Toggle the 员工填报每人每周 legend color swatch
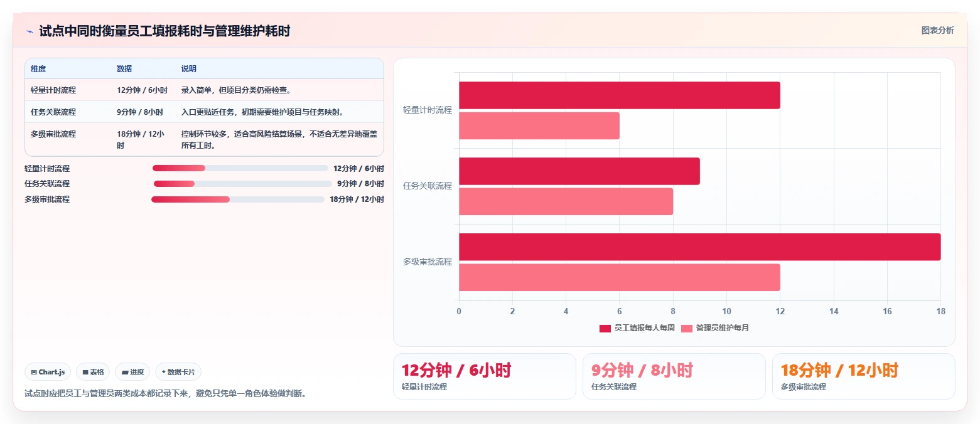980x424 pixels. 605,328
